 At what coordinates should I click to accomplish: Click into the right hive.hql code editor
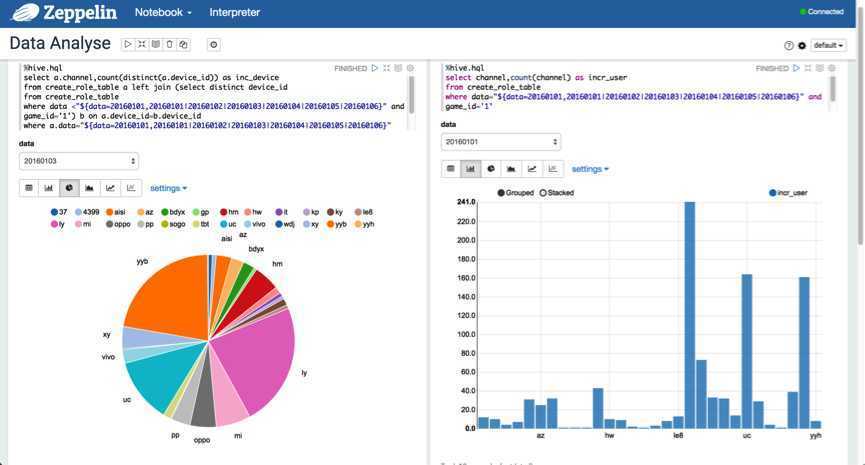[634, 87]
